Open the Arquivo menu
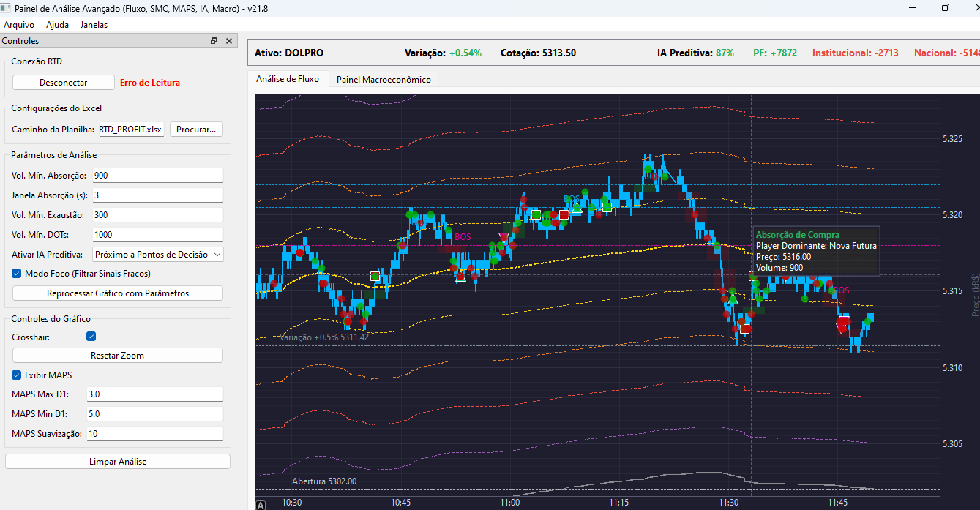The image size is (980, 510). click(19, 25)
